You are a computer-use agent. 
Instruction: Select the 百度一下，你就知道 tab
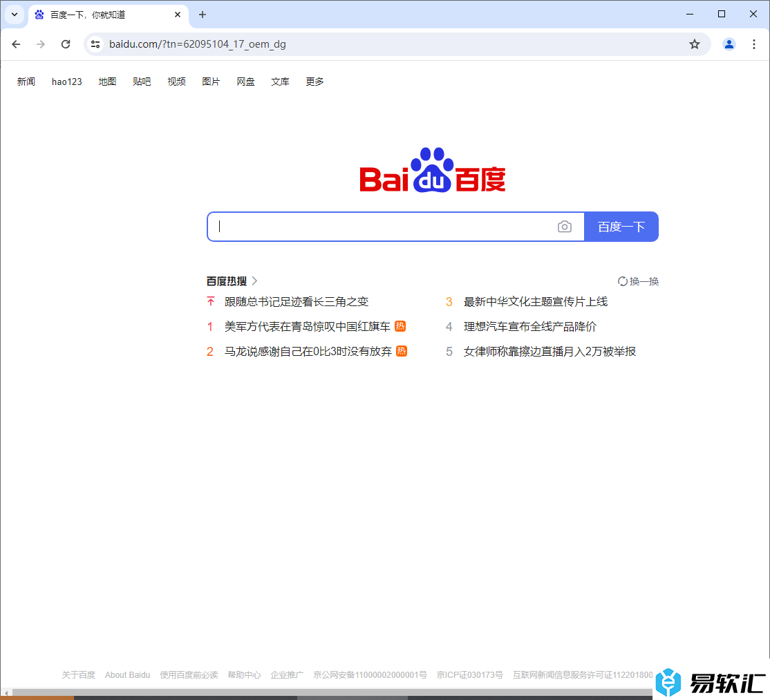(x=108, y=15)
